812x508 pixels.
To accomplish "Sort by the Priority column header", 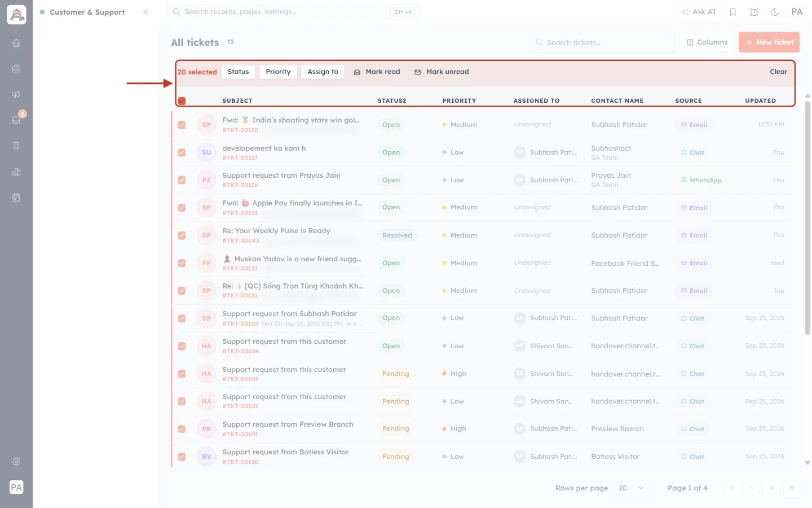I will [x=459, y=100].
